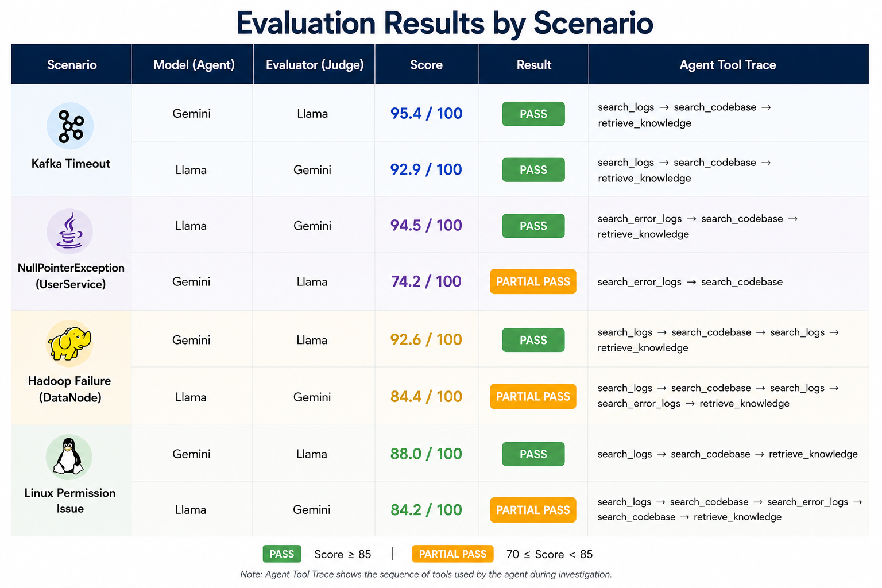Image resolution: width=882 pixels, height=588 pixels.
Task: Click the 92.9 / 100 score cell
Action: (x=426, y=169)
